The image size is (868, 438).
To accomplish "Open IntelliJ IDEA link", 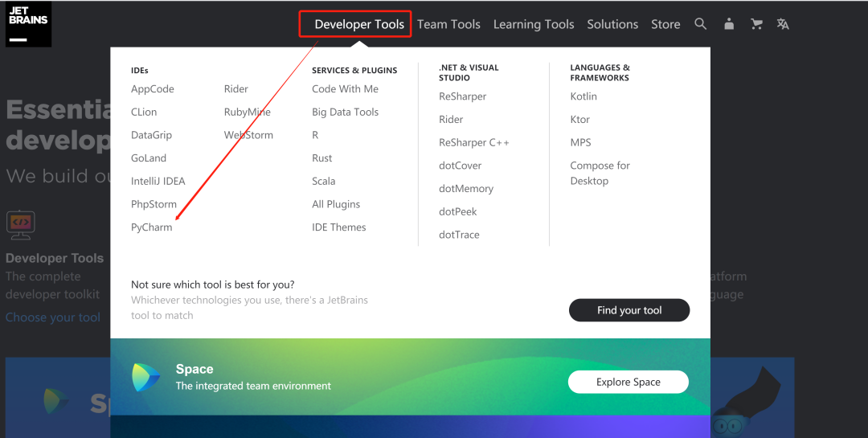I will 158,181.
